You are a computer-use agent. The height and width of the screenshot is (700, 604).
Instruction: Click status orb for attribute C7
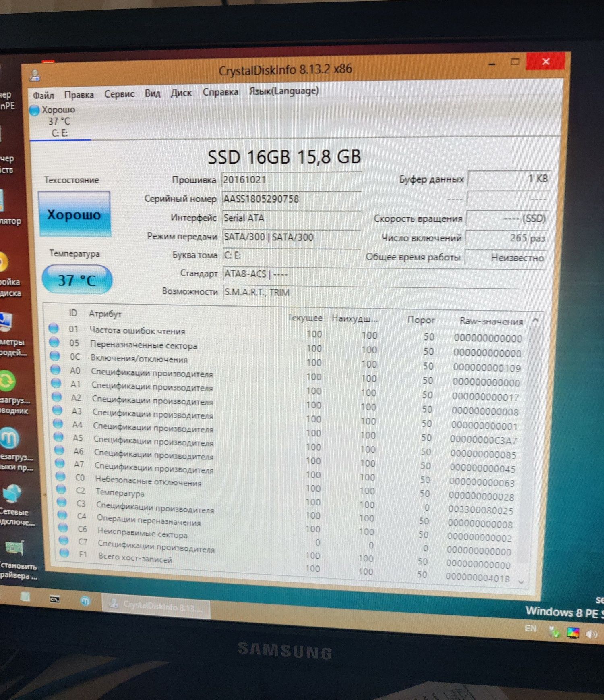point(64,540)
